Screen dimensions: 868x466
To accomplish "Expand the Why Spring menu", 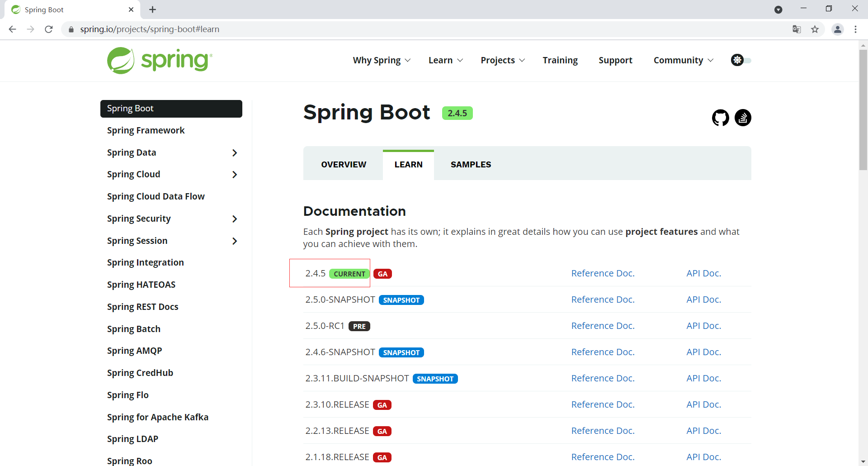I will [382, 60].
